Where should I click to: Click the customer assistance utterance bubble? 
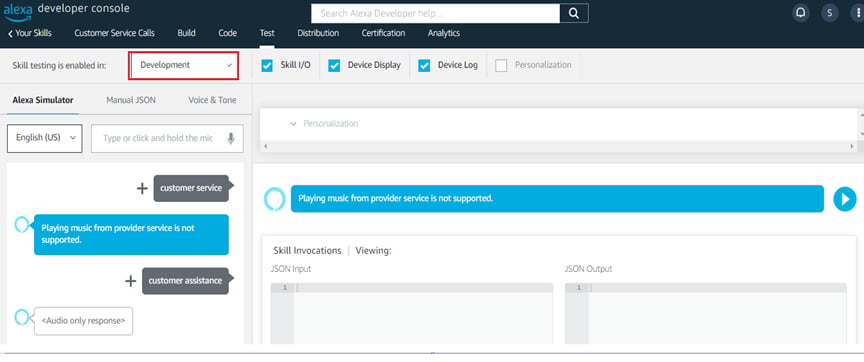185,281
